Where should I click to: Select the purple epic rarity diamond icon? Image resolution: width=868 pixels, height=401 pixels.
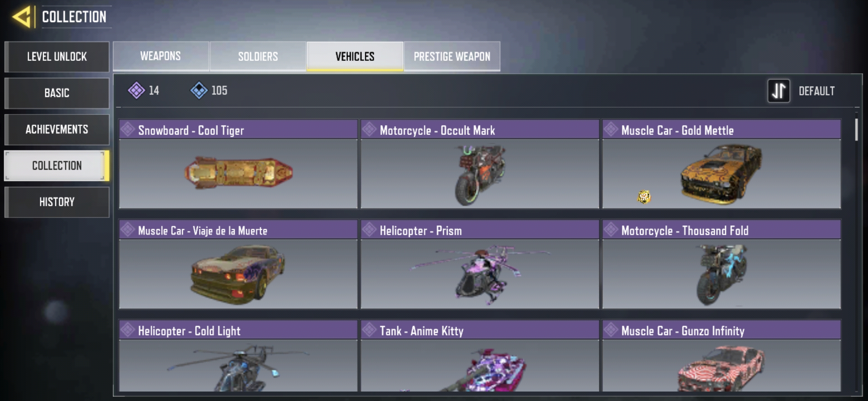click(136, 90)
